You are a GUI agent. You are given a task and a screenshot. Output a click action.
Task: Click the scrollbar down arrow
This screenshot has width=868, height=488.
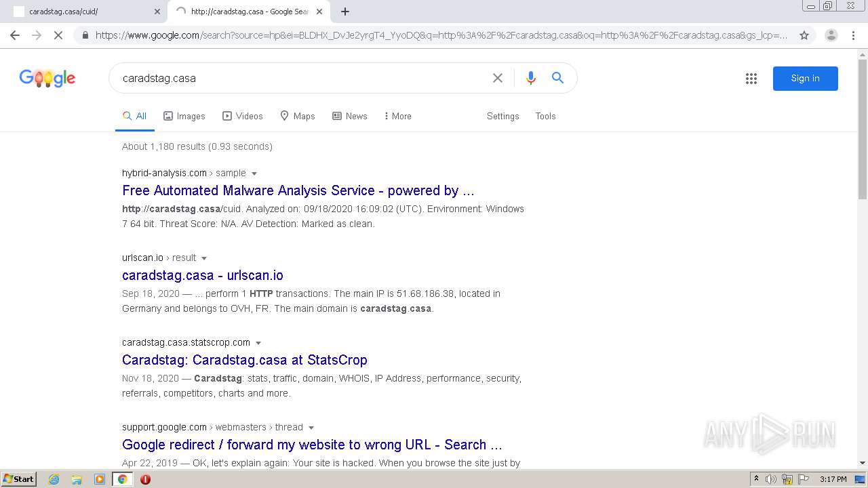(x=863, y=463)
